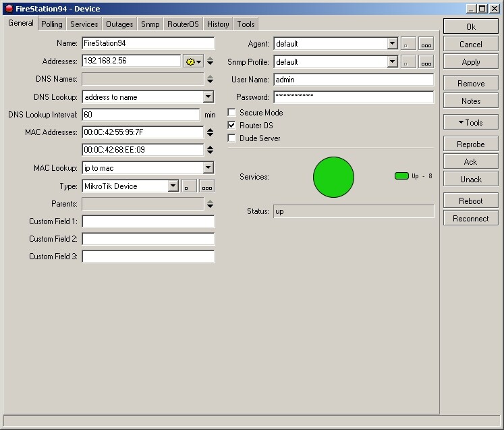Open the MAC Lookup dropdown
Screen dimensions: 504x430
click(208, 168)
